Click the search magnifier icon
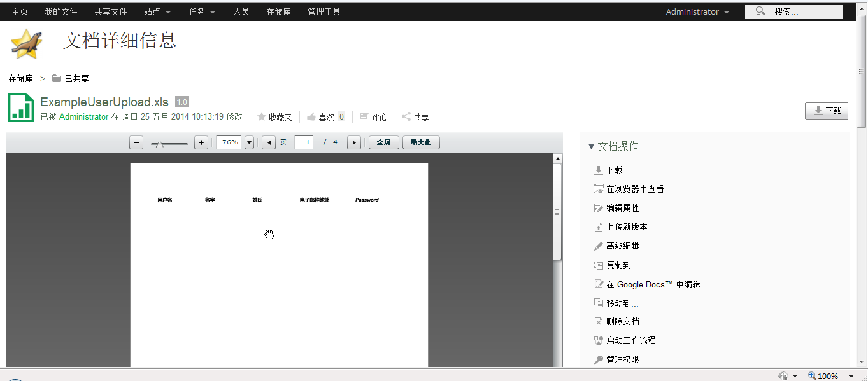868x381 pixels. click(x=760, y=11)
